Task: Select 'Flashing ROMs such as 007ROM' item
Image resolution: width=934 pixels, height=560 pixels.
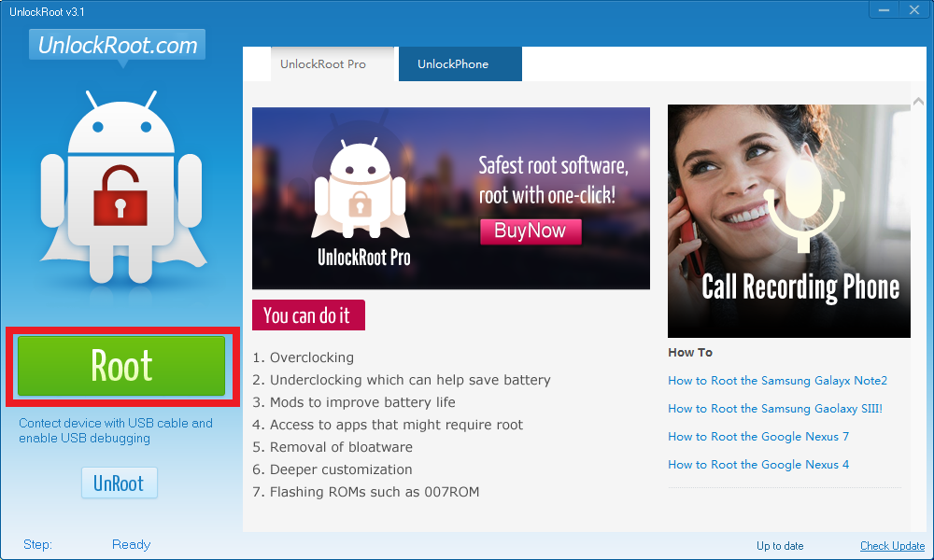Action: pos(366,492)
